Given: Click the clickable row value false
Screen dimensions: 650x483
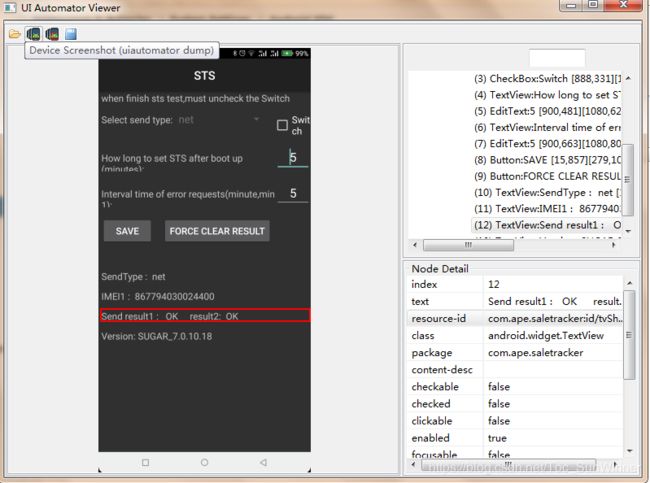Looking at the screenshot, I should 499,421.
